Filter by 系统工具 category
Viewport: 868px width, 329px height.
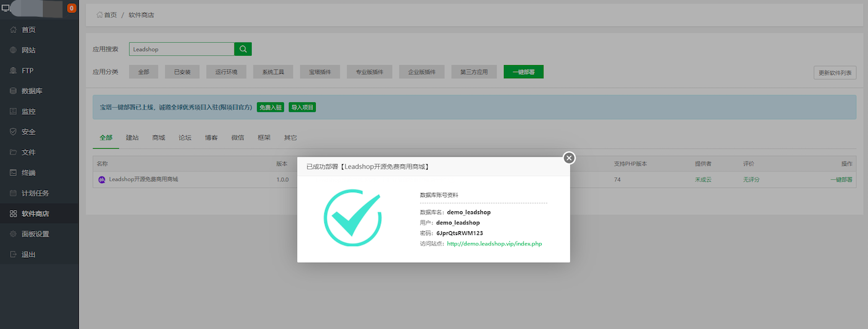(273, 72)
